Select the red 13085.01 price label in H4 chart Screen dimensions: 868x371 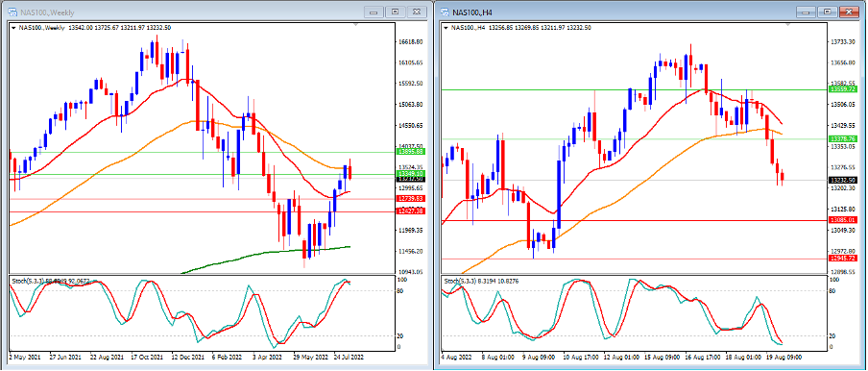pos(843,220)
